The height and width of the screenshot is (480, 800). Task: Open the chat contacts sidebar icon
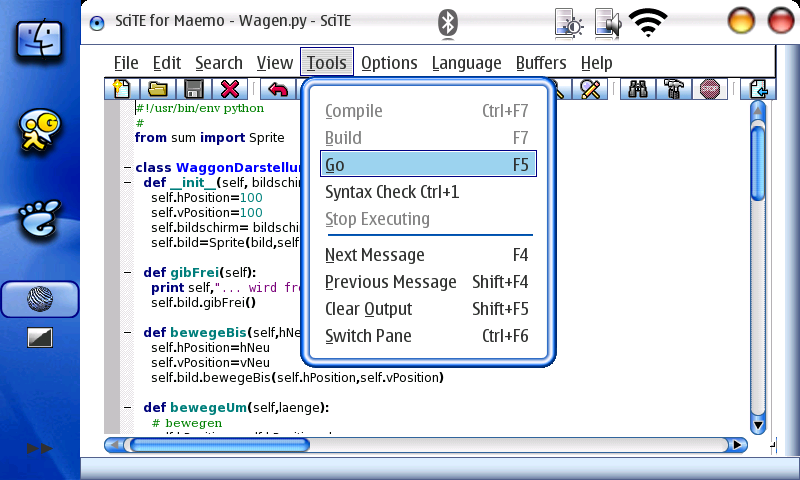pos(39,130)
